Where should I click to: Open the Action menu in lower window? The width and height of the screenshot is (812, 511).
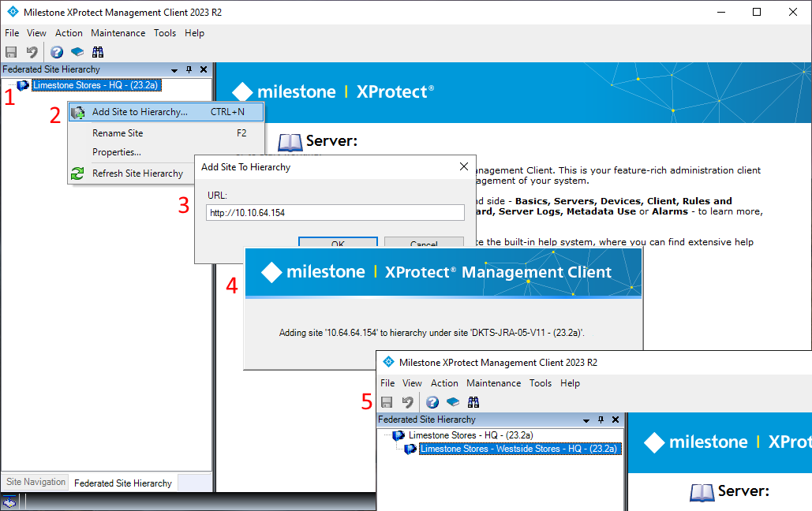pos(444,383)
